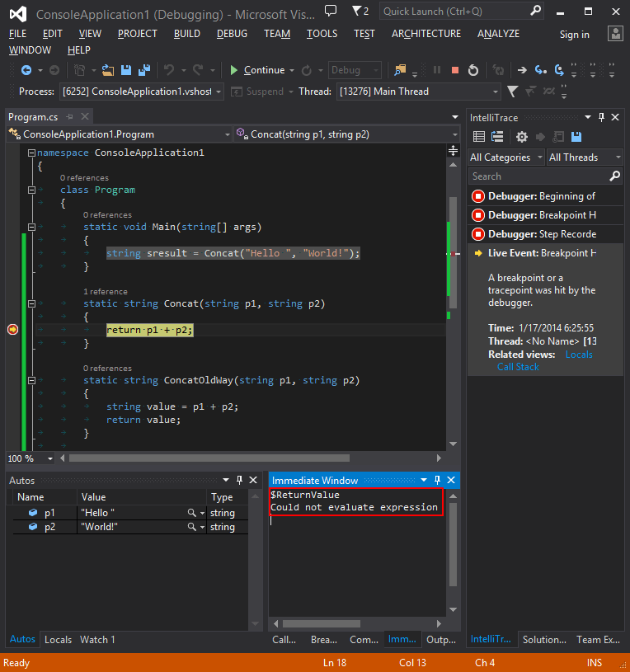Toggle auto-hide pin on Autos panel
Viewport: 630px width, 672px height.
pos(239,480)
